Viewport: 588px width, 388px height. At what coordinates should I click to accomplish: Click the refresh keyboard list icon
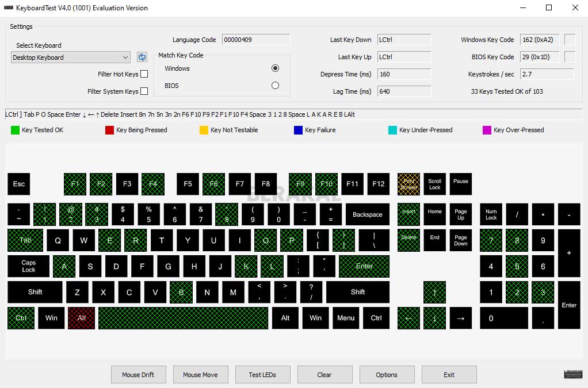point(142,57)
